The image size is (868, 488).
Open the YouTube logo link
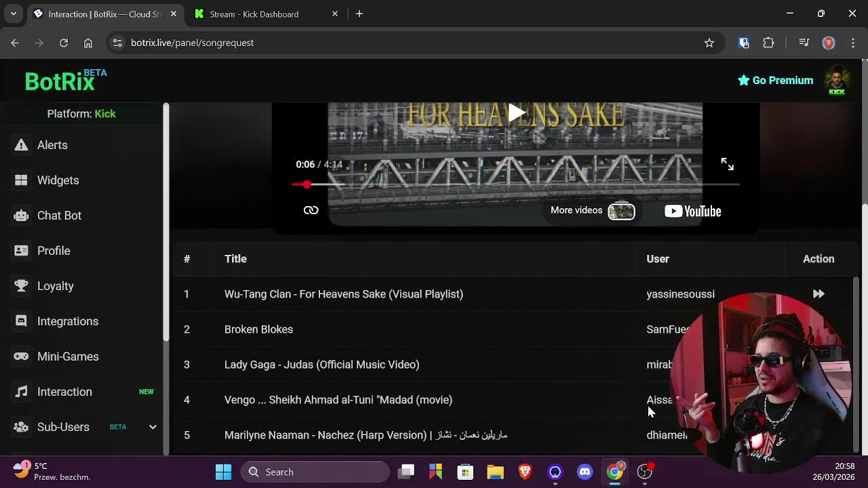[x=692, y=211]
